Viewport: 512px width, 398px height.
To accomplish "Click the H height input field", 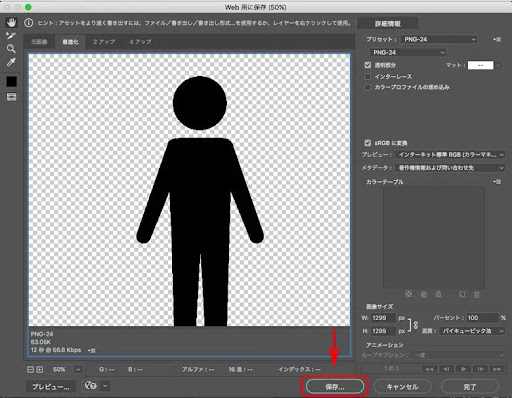I will [384, 331].
